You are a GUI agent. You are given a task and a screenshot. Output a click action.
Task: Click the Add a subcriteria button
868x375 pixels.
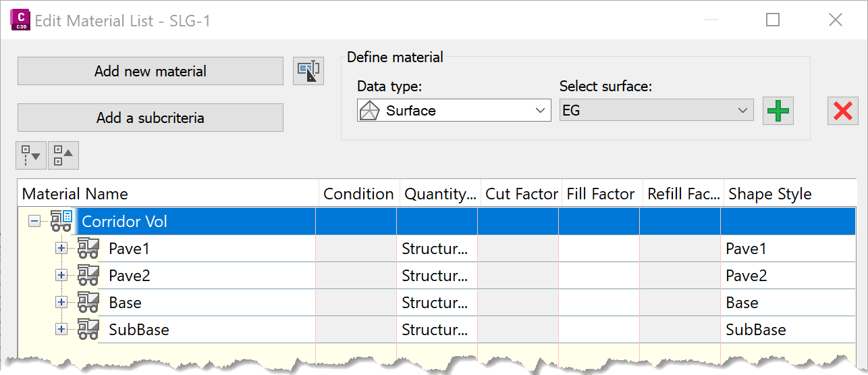150,118
